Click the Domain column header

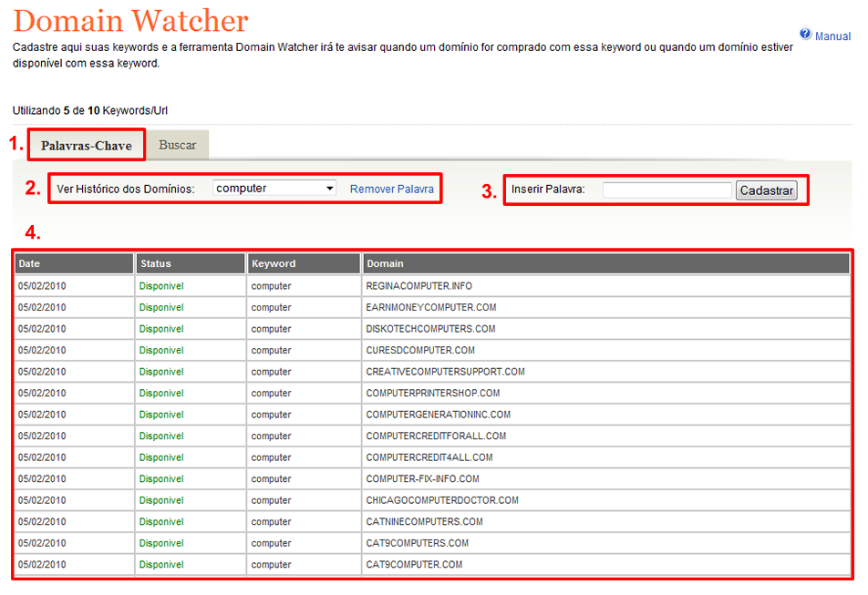(606, 263)
